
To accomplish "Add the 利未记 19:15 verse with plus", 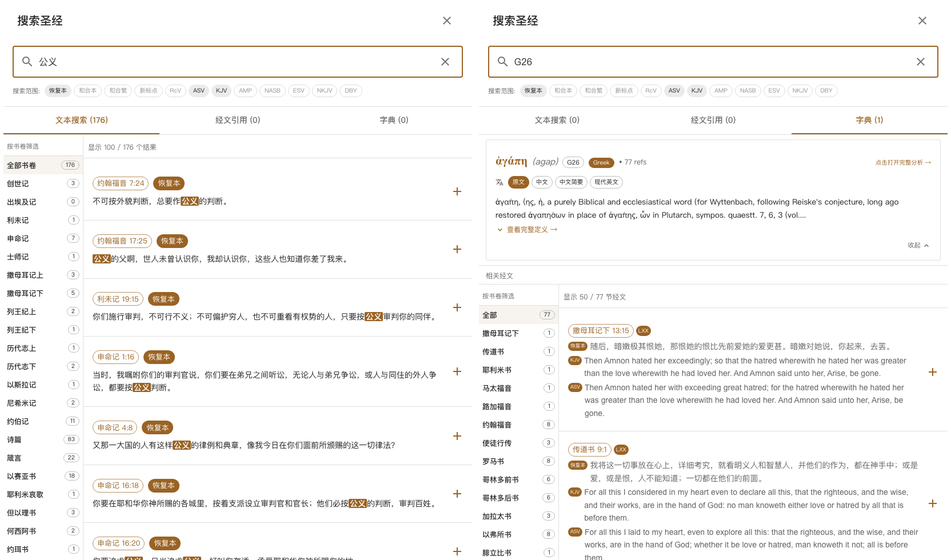I will point(457,307).
